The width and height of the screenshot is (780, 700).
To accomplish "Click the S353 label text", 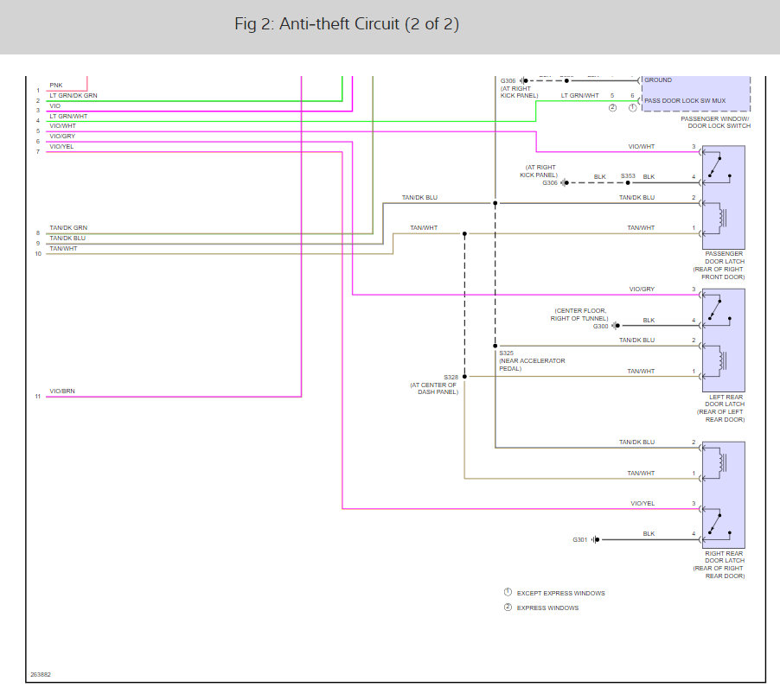I will pos(628,176).
